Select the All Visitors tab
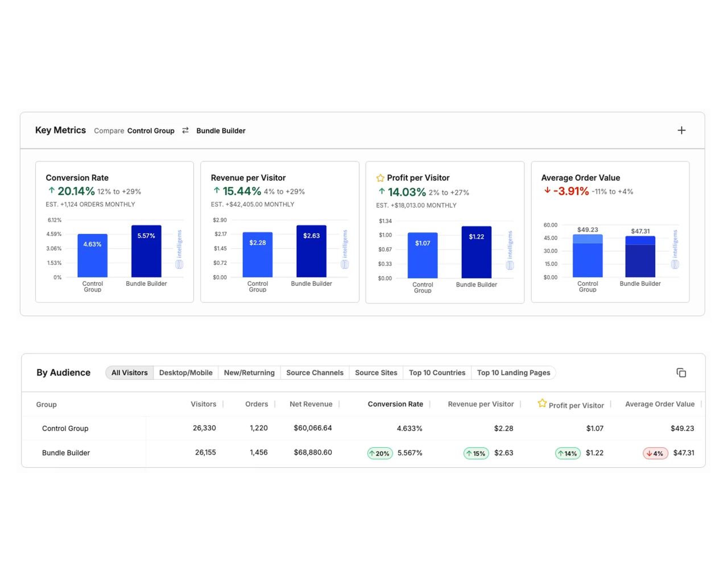Viewport: 728px width, 582px height. (129, 373)
